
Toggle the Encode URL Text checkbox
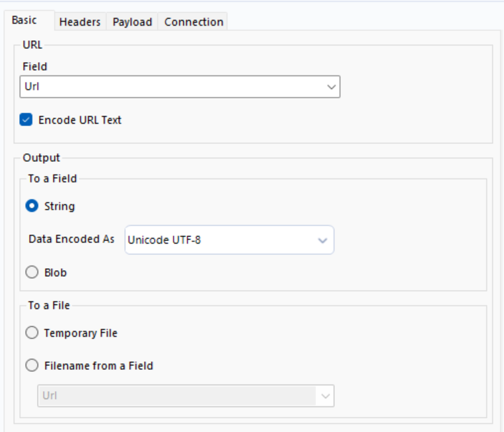pos(26,120)
